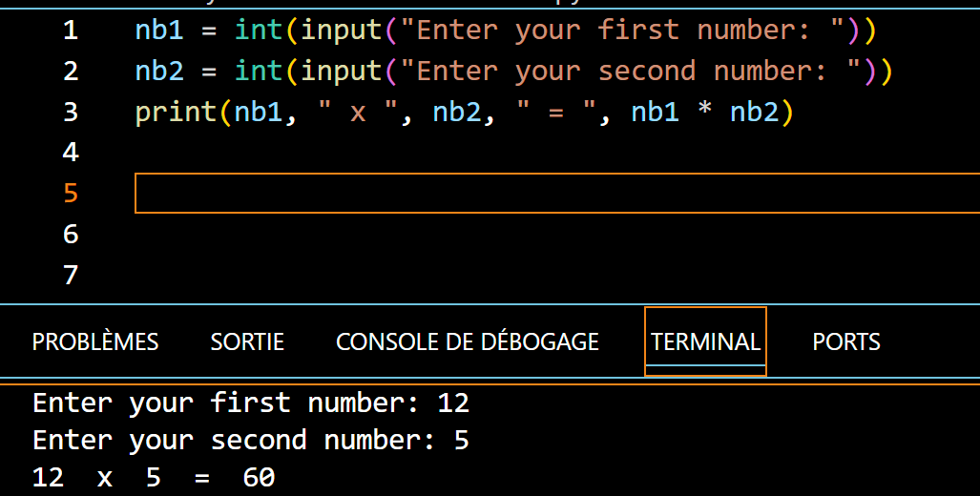This screenshot has width=980, height=496.
Task: Click the terminal output line ending in 60
Action: [154, 477]
